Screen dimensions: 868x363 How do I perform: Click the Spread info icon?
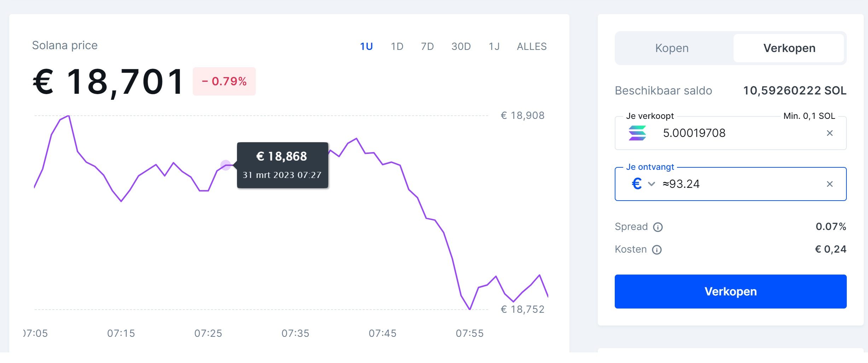[658, 227]
